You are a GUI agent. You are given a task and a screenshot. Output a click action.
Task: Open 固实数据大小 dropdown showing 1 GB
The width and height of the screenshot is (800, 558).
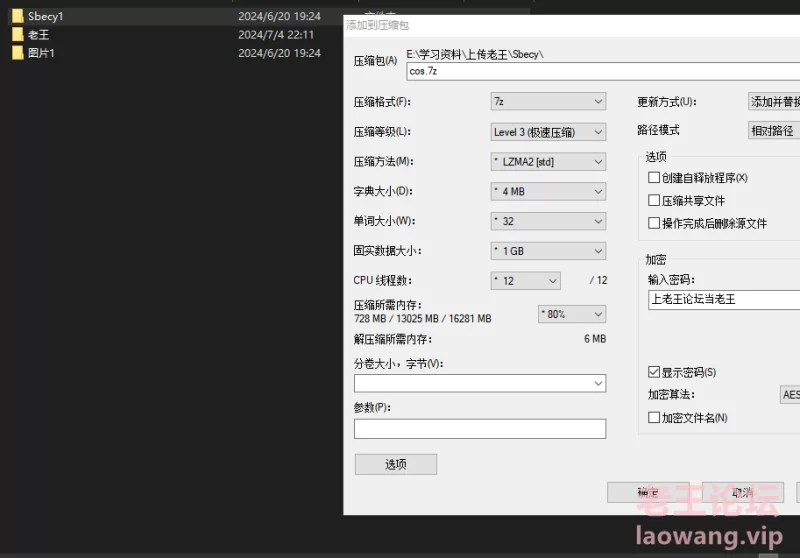pos(548,251)
